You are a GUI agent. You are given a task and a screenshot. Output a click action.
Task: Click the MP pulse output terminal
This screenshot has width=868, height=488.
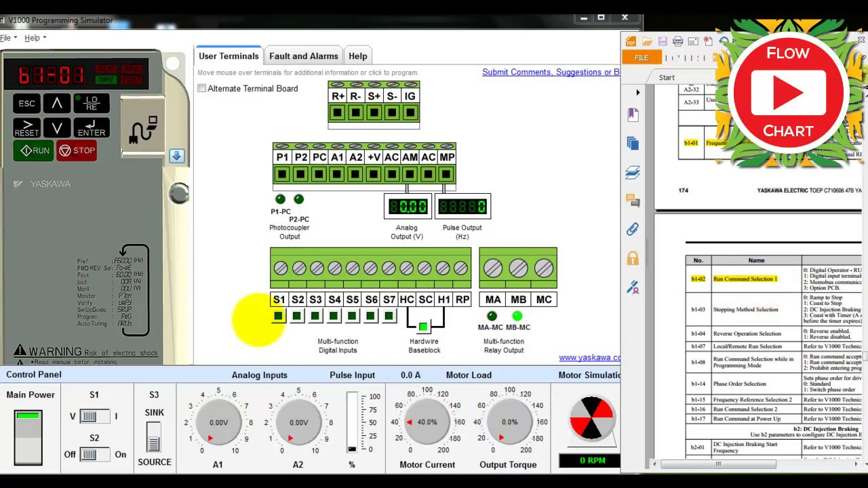click(446, 174)
